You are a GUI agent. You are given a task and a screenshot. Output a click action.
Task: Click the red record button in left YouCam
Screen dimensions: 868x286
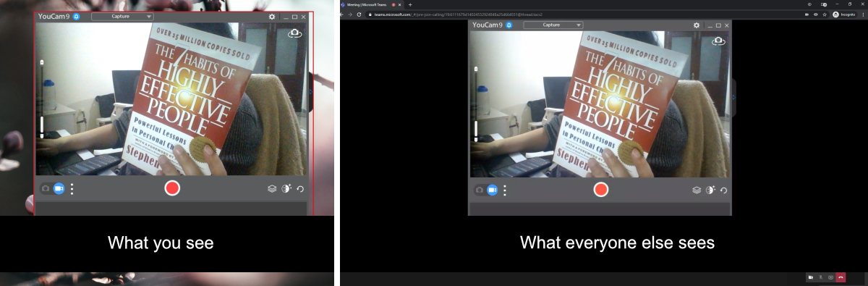tap(172, 188)
